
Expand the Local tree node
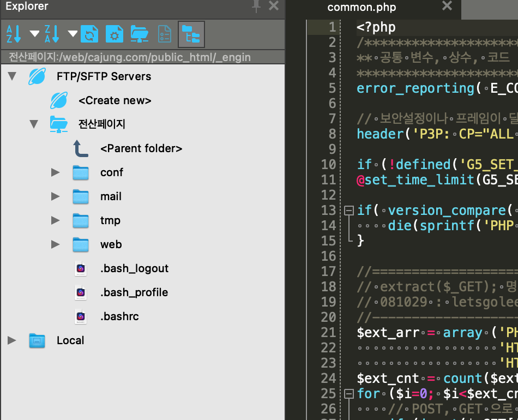[x=12, y=340]
